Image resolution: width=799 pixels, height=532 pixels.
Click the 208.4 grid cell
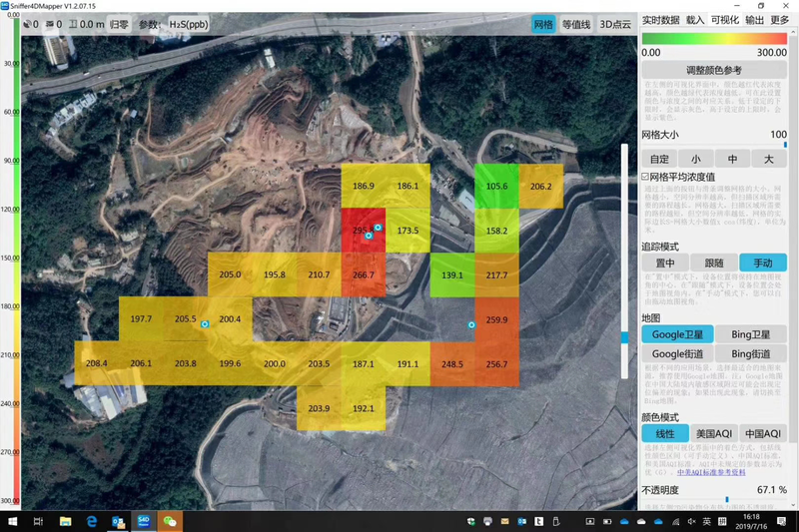point(96,363)
